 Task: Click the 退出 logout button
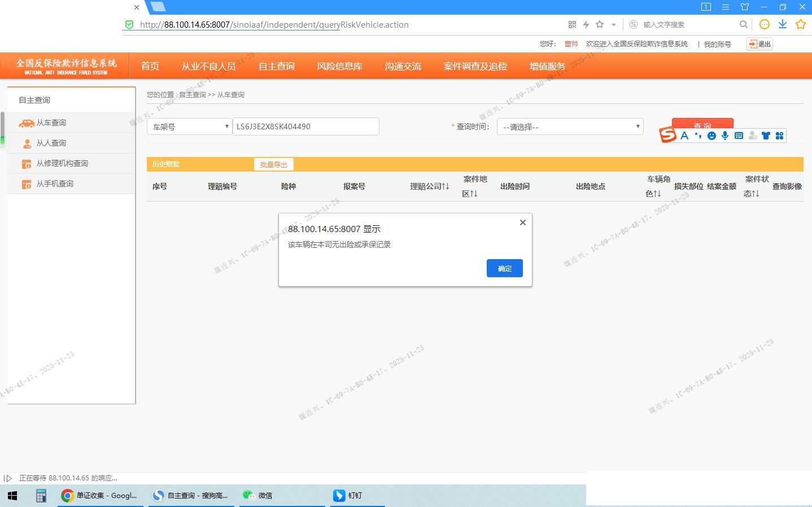(x=759, y=44)
